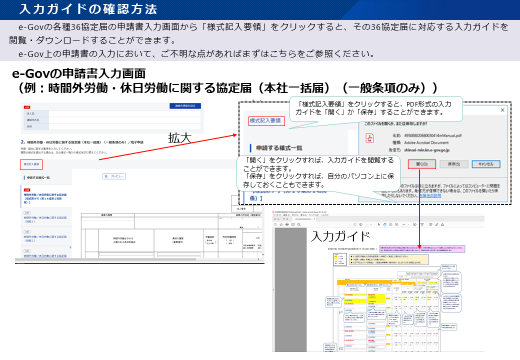Click the PDF file icon in download dialog
This screenshot has width=520, height=360.
370,138
